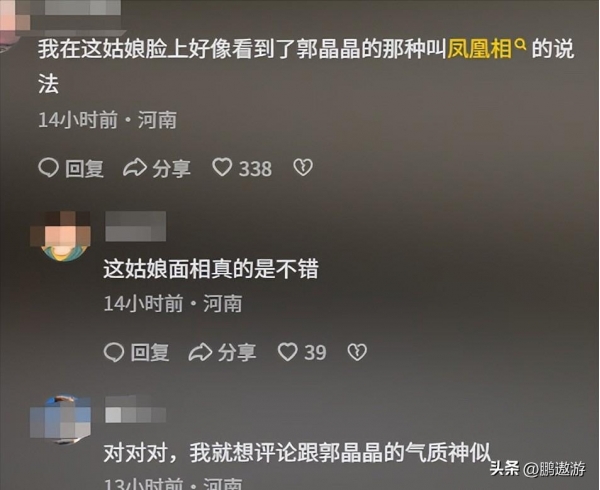Select 分享 text under the first comment
600x490 pixels.
click(x=171, y=169)
